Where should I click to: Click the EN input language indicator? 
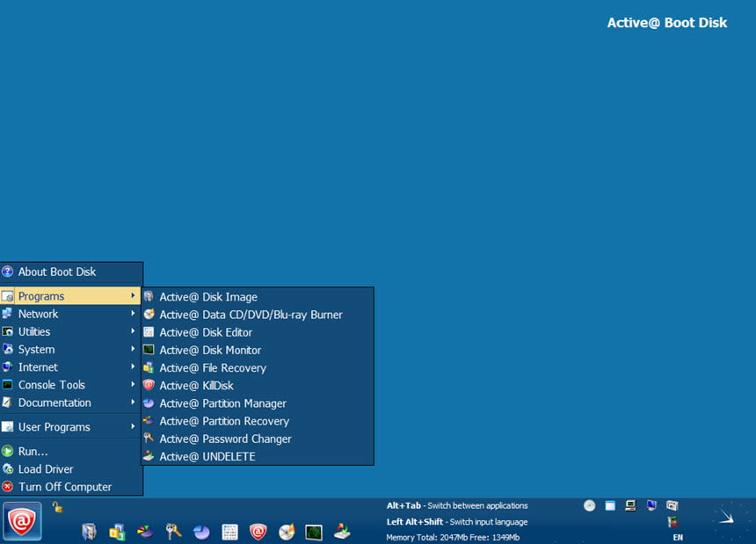tap(678, 537)
